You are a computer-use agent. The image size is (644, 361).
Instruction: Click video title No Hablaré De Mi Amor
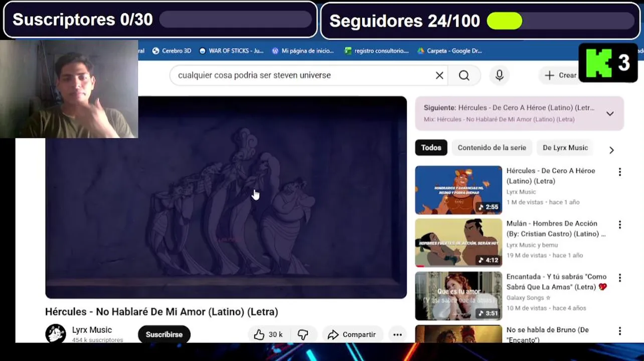(162, 312)
